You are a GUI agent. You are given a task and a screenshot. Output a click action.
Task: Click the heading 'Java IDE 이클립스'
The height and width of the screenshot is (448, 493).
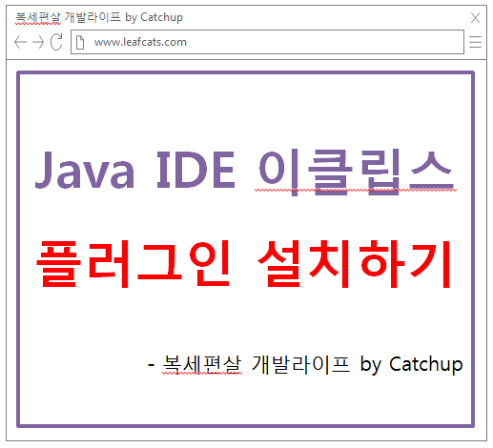click(245, 172)
